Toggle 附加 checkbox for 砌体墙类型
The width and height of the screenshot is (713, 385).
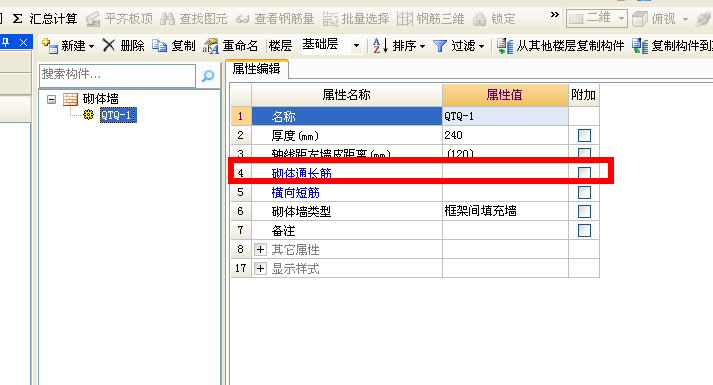pos(584,211)
